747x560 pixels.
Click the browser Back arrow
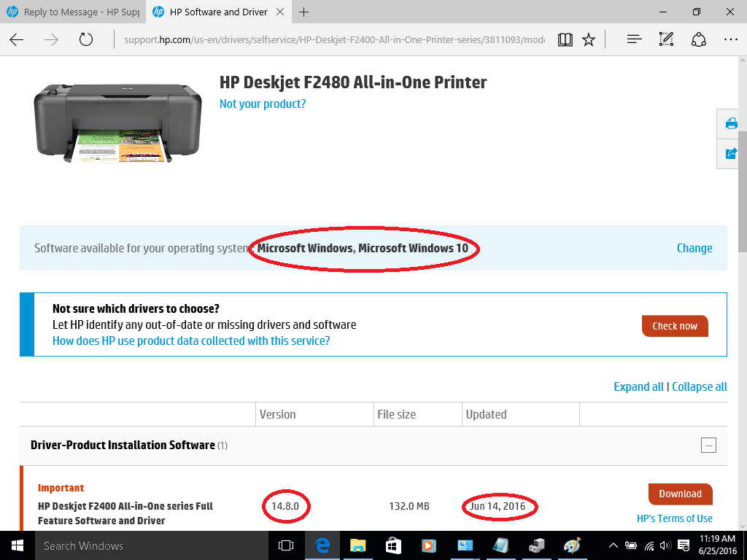pyautogui.click(x=17, y=39)
